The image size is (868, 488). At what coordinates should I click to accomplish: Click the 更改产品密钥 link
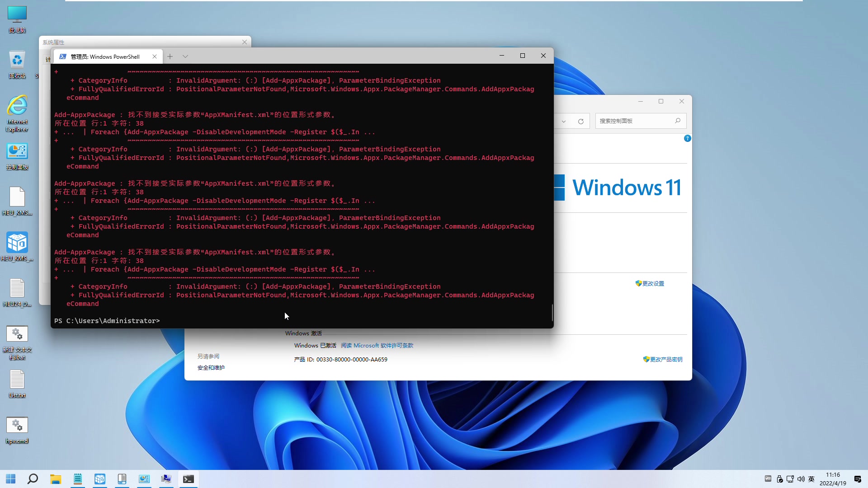[x=666, y=360]
